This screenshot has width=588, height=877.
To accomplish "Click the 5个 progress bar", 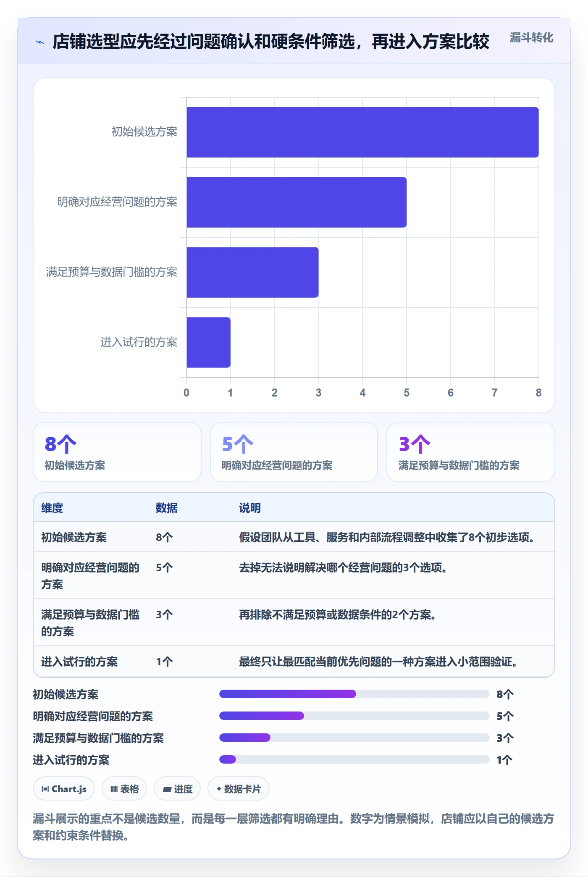I will [354, 716].
